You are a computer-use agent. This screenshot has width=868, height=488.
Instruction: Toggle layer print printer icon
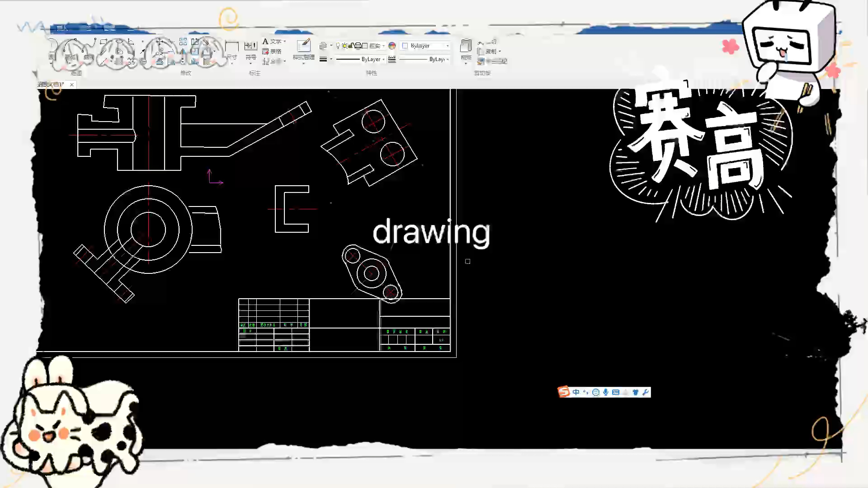(x=358, y=46)
